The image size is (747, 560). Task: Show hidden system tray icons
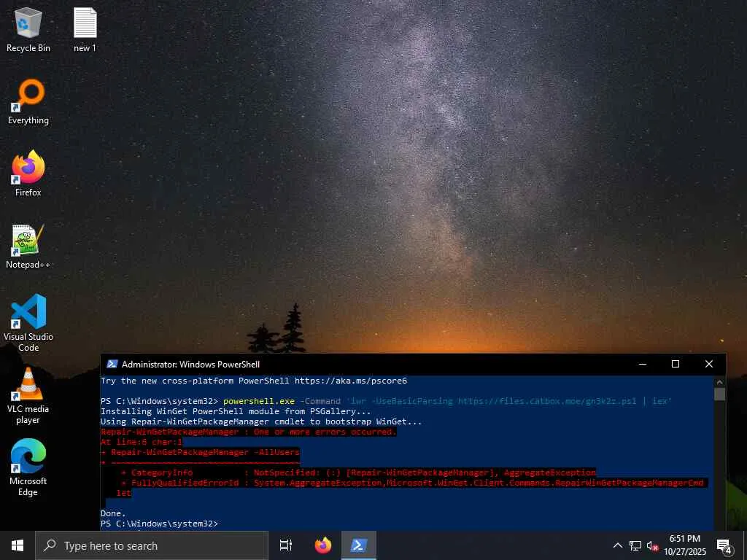617,545
